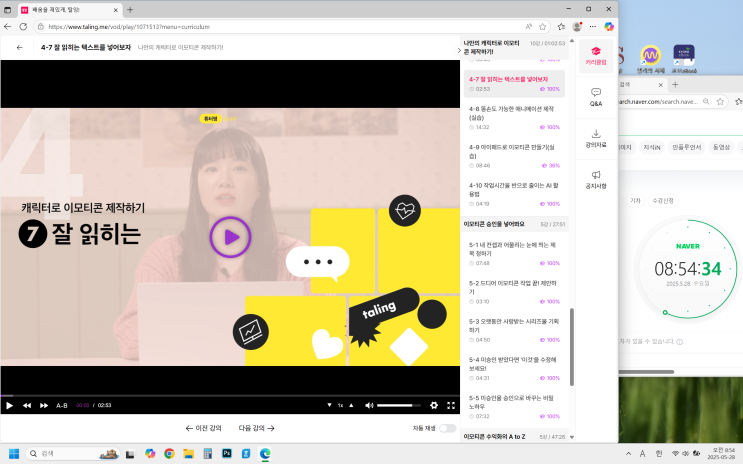This screenshot has height=464, width=743.
Task: Open a new tab in the taling Edge window
Action: pos(130,9)
